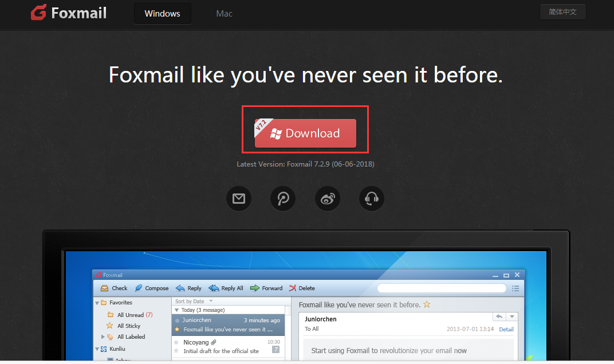Click the Foxmail logo in header
The image size is (614, 364).
[69, 13]
